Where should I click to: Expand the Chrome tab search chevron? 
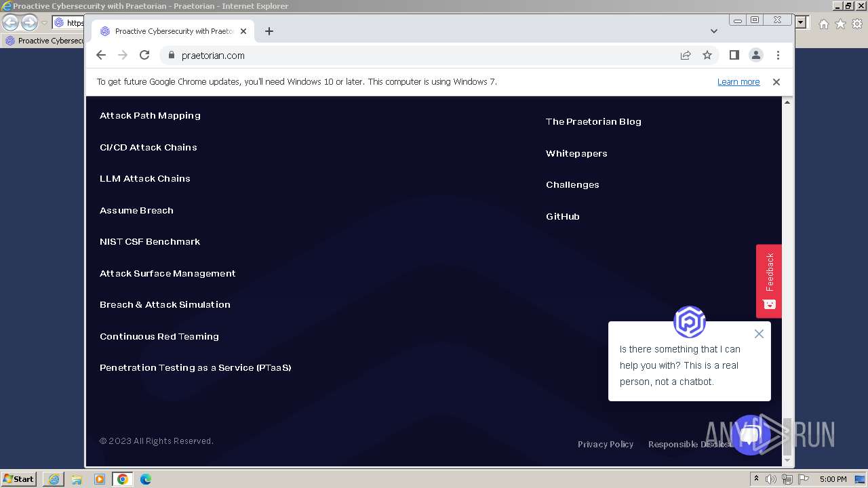pyautogui.click(x=714, y=31)
